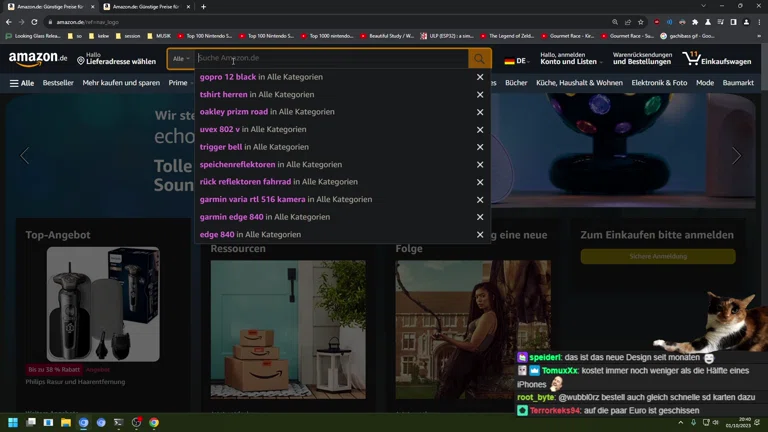
Task: Select 'rück reflektoren fahrrad' suggestion
Action: (x=278, y=182)
